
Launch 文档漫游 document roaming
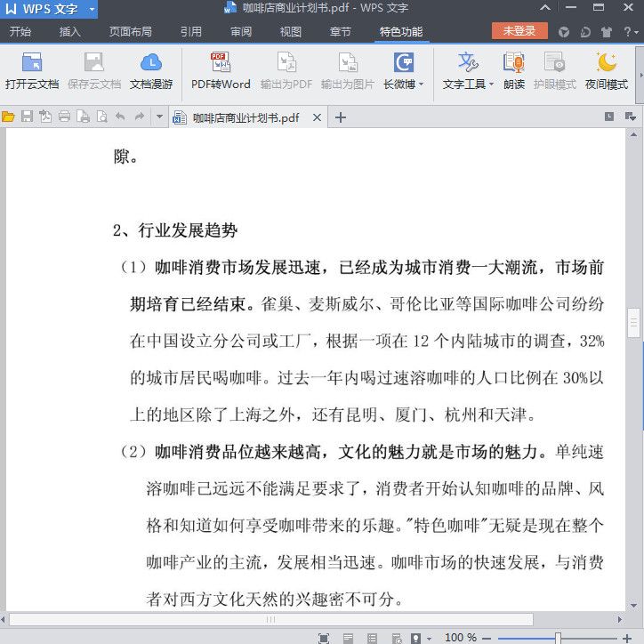pyautogui.click(x=151, y=70)
